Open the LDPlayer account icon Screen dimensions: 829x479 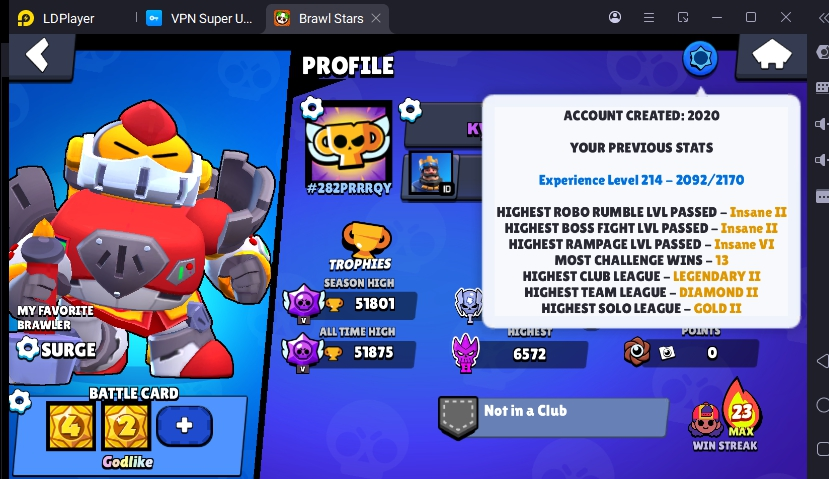[615, 17]
